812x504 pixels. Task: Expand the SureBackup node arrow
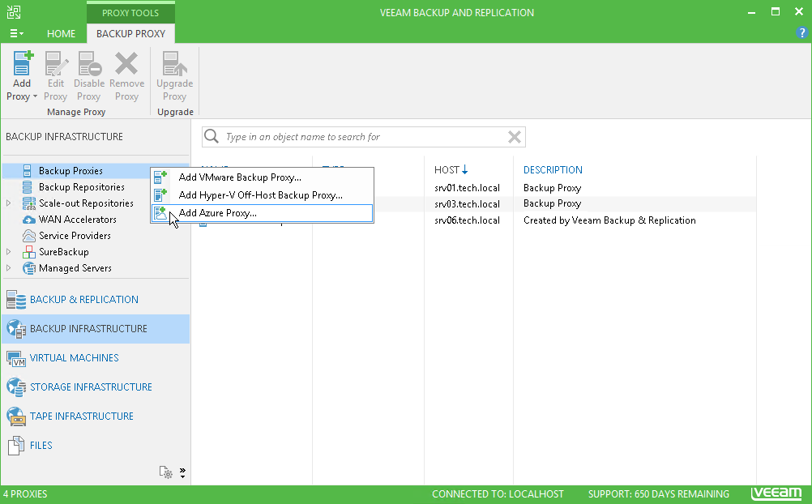tap(9, 252)
